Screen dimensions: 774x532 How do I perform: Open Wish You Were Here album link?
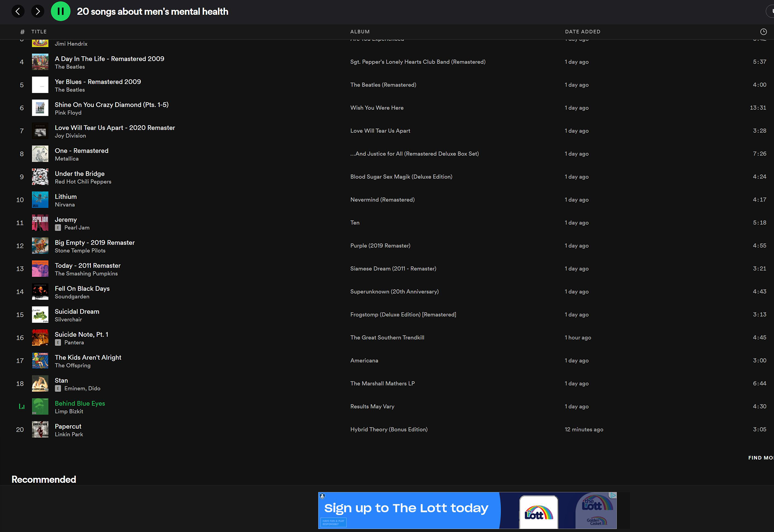(377, 108)
